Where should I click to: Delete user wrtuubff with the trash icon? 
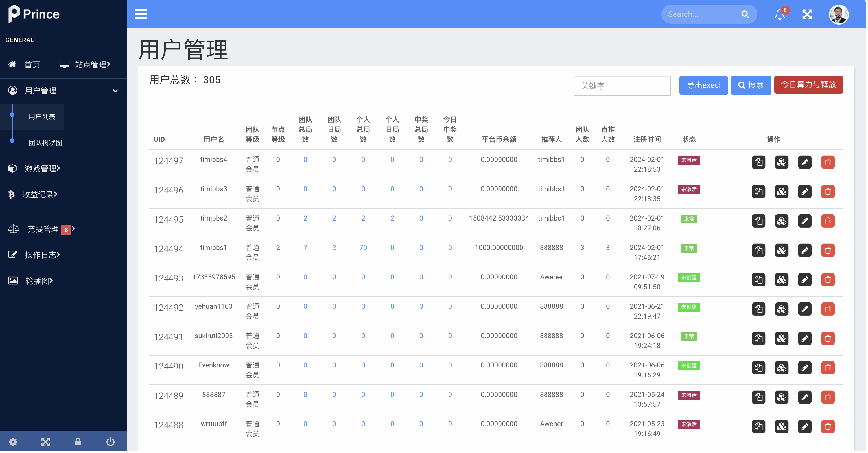828,426
